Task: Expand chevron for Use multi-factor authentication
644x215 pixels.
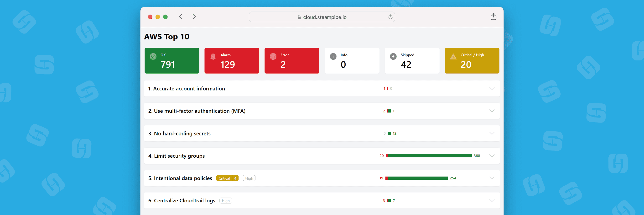Action: pos(492,111)
